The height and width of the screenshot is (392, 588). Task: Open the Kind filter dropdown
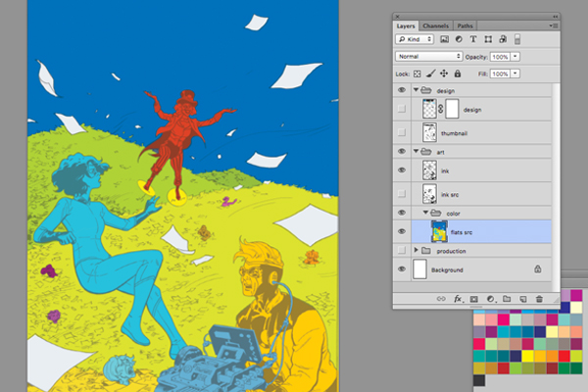click(415, 39)
